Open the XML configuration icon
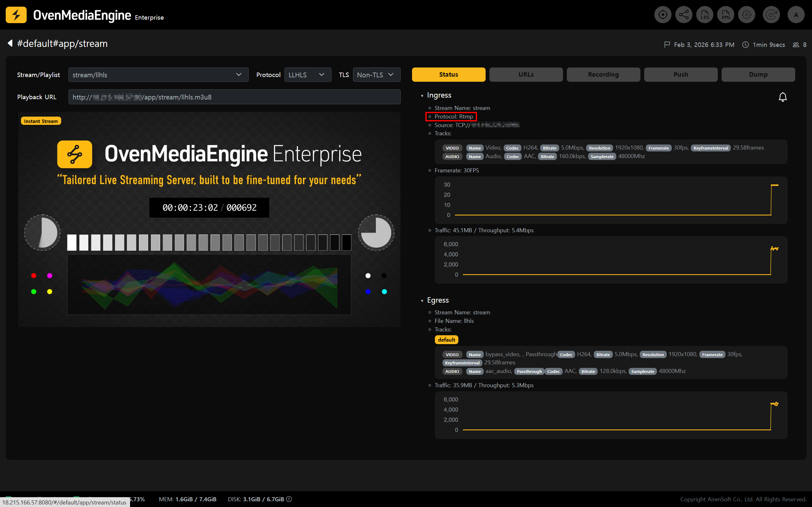The height and width of the screenshot is (507, 812). [x=725, y=15]
